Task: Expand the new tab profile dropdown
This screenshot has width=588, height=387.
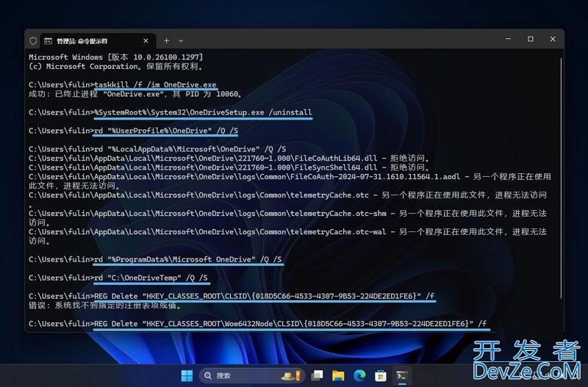Action: click(181, 41)
